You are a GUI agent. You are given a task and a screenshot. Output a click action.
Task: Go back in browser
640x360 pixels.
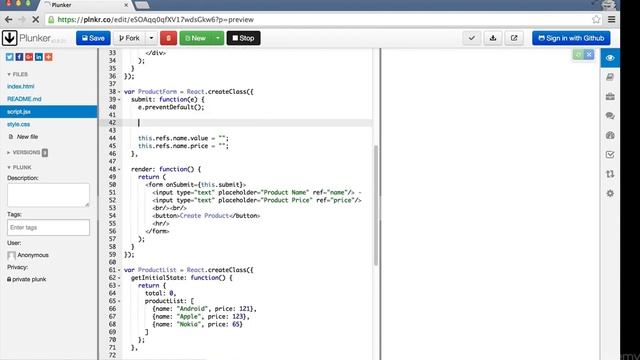tap(9, 19)
